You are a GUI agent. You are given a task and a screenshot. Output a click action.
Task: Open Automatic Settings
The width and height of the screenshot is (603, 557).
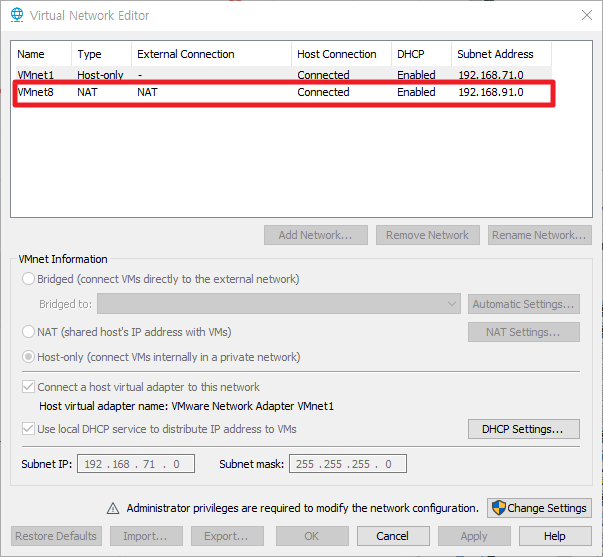[x=524, y=304]
